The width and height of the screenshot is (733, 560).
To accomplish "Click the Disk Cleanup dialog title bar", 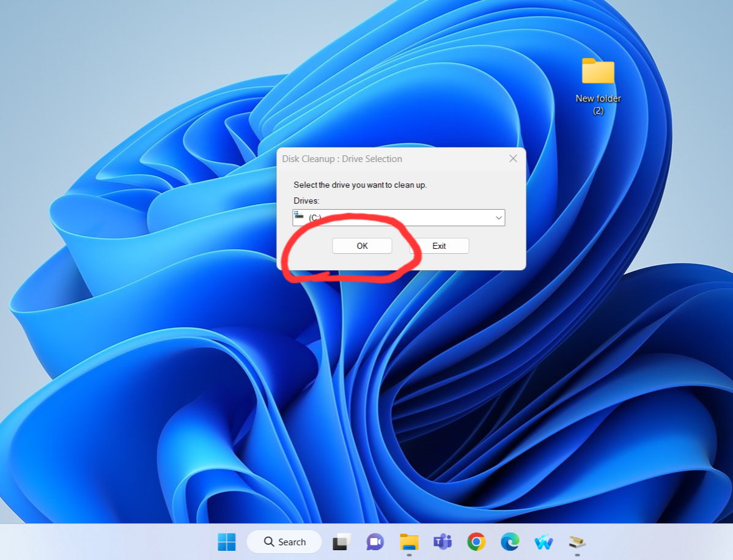I will (379, 159).
